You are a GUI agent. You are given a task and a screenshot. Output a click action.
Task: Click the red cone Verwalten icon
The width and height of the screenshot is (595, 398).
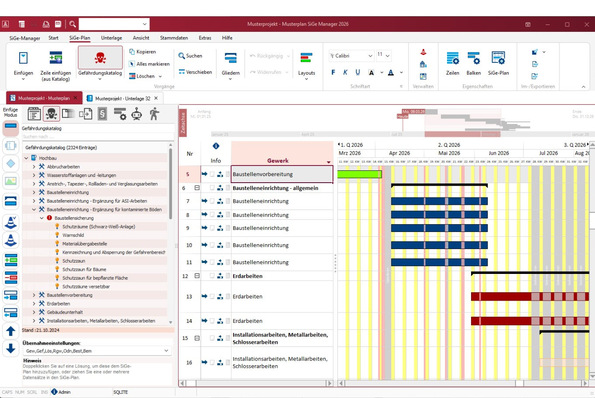tap(423, 52)
